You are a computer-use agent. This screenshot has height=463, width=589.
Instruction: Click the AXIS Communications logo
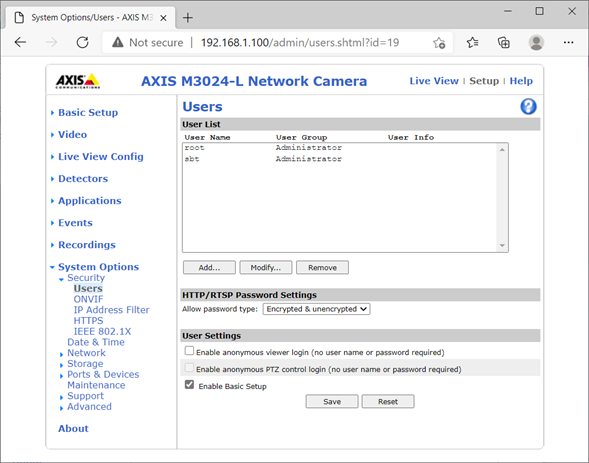[x=78, y=81]
